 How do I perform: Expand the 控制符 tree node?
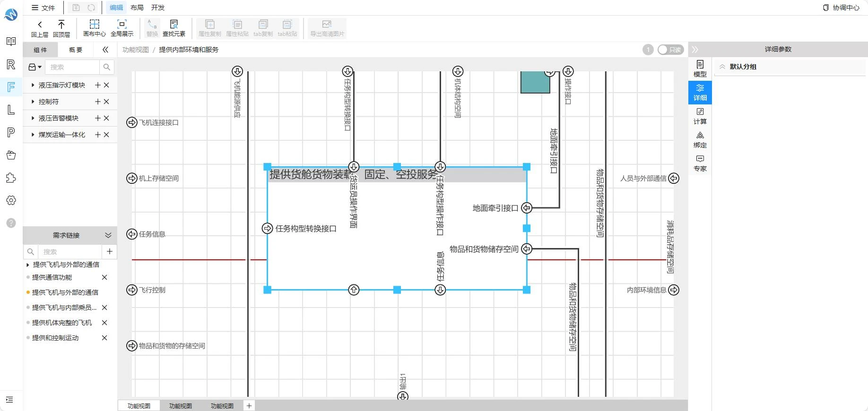pyautogui.click(x=33, y=102)
